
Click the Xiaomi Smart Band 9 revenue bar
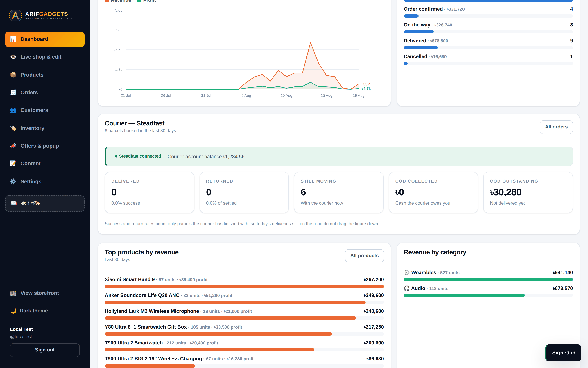point(244,286)
